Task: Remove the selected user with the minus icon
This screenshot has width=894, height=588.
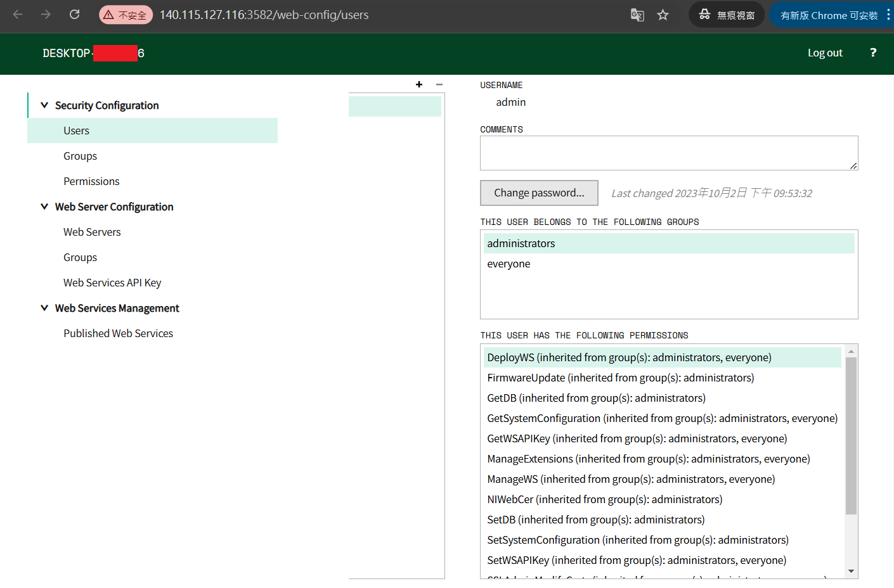Action: point(439,84)
